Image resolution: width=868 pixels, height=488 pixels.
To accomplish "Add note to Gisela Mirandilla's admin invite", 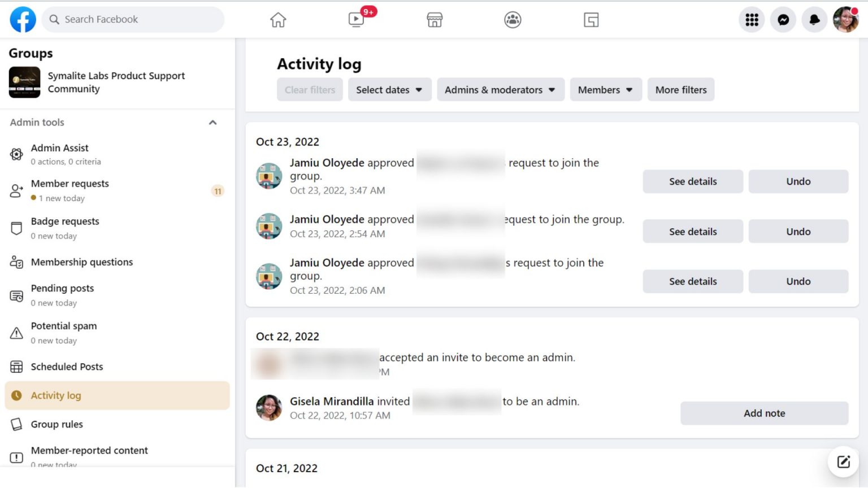I will (764, 413).
